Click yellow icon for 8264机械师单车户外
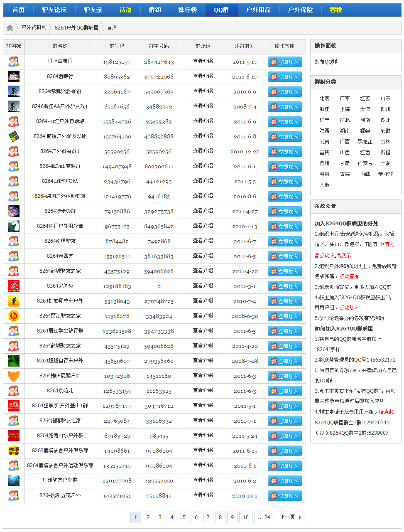The image size is (404, 532). click(x=14, y=301)
